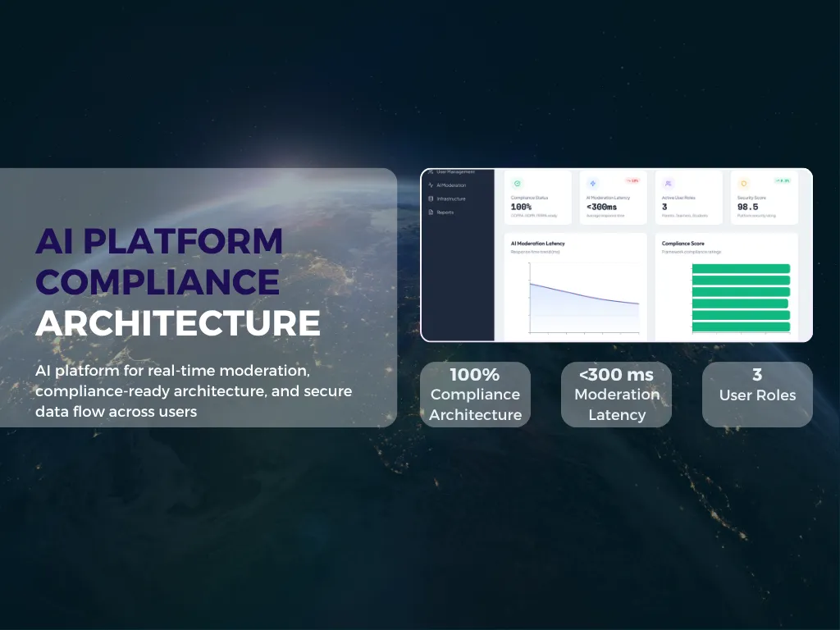Click the blue bolt icon on AI Moderation Latency card
840x630 pixels.
point(592,184)
